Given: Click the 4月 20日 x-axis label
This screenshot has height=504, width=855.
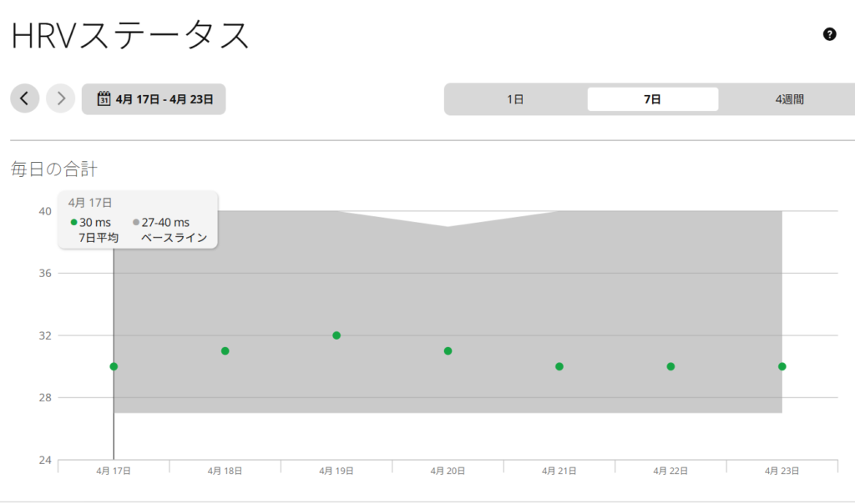Looking at the screenshot, I should tap(448, 471).
